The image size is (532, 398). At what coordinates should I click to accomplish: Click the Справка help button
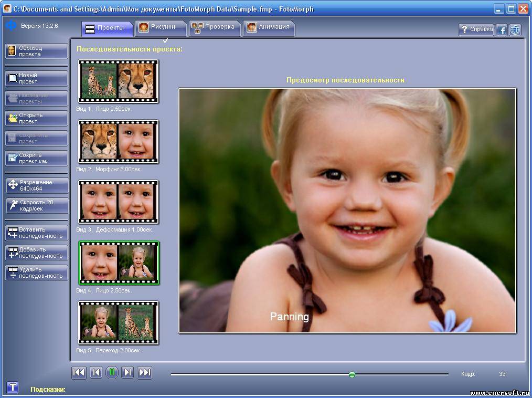(x=476, y=30)
